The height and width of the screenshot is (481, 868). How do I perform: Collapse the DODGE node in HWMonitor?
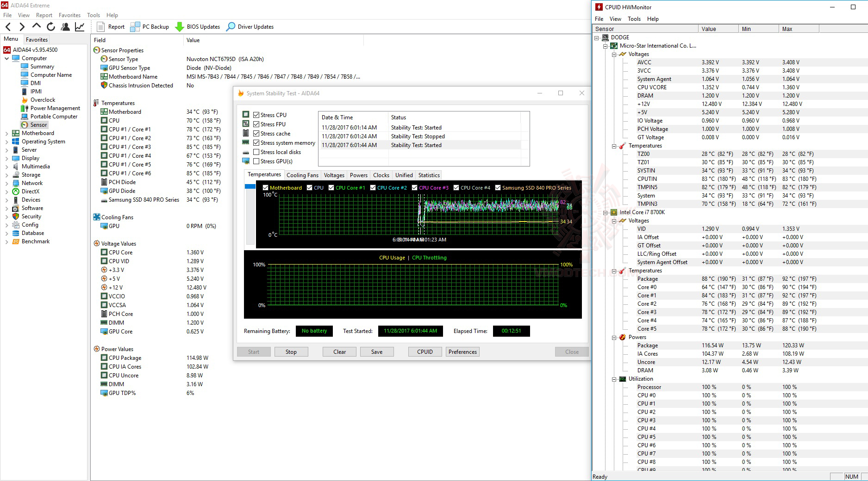(597, 38)
